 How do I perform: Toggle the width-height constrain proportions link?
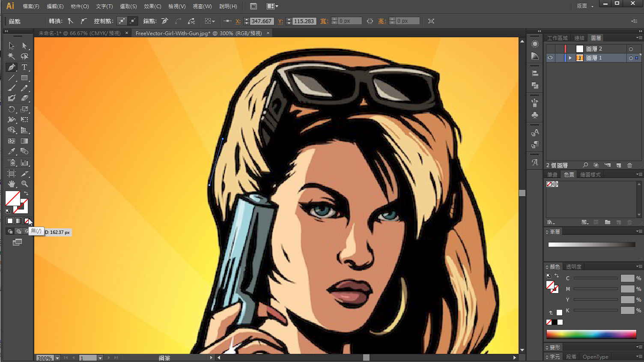[370, 21]
